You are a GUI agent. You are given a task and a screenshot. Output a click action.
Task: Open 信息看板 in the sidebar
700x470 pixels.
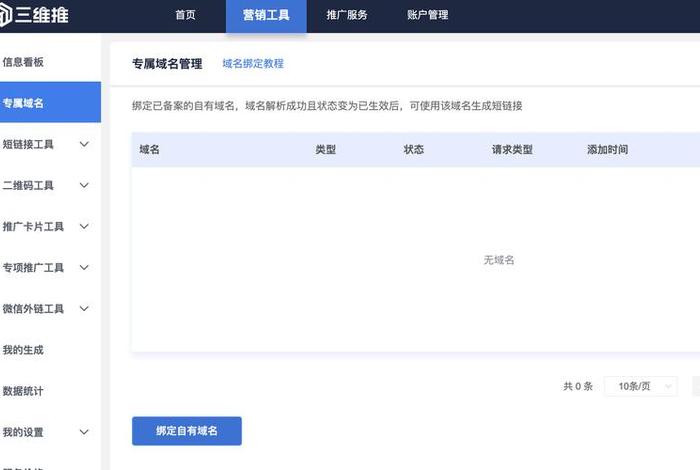(23, 62)
